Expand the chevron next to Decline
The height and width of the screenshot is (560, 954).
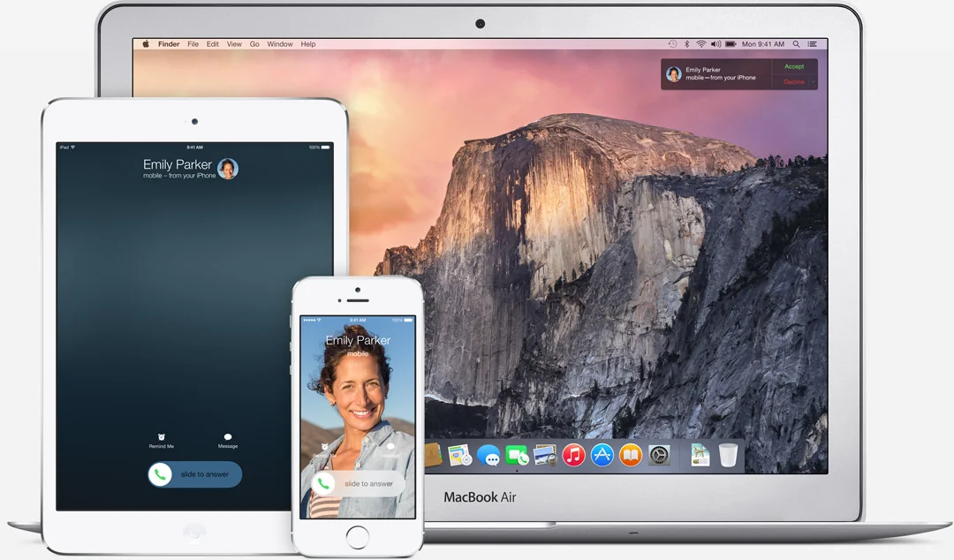[x=813, y=81]
